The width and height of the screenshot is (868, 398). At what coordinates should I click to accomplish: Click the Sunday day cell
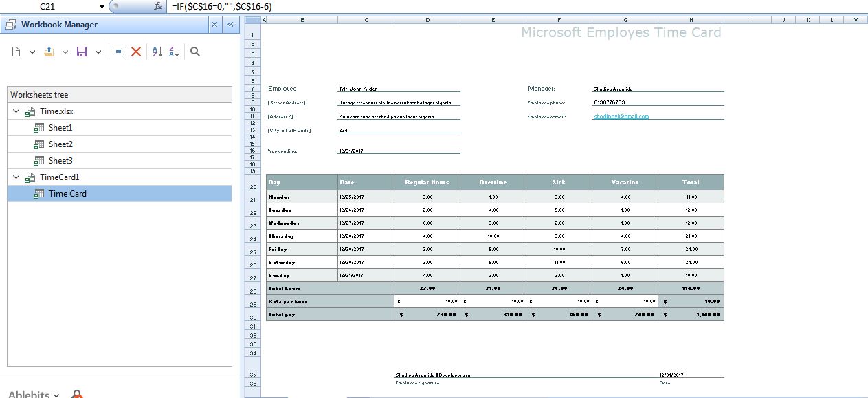click(302, 275)
